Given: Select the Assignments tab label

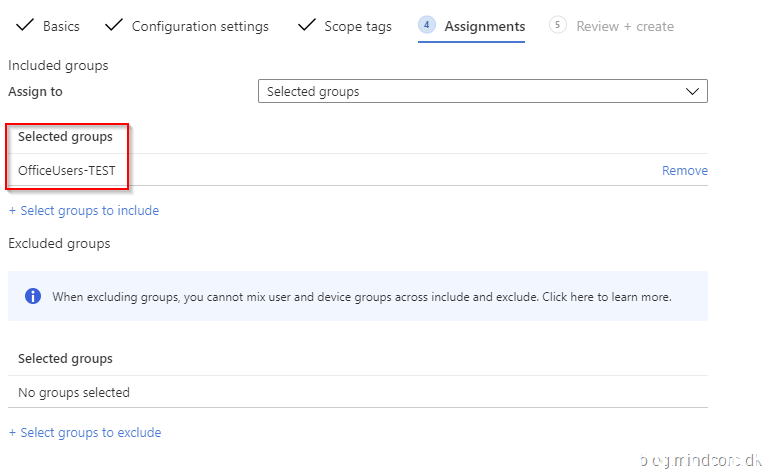Looking at the screenshot, I should (485, 26).
